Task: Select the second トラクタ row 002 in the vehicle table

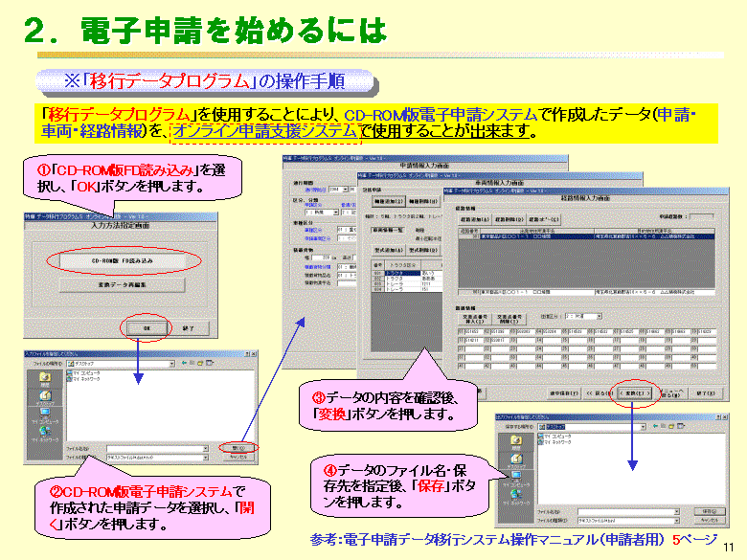Action: pos(402,279)
